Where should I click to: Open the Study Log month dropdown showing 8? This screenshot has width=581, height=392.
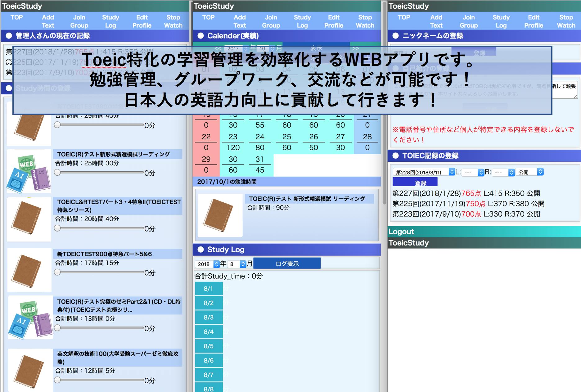click(x=237, y=264)
